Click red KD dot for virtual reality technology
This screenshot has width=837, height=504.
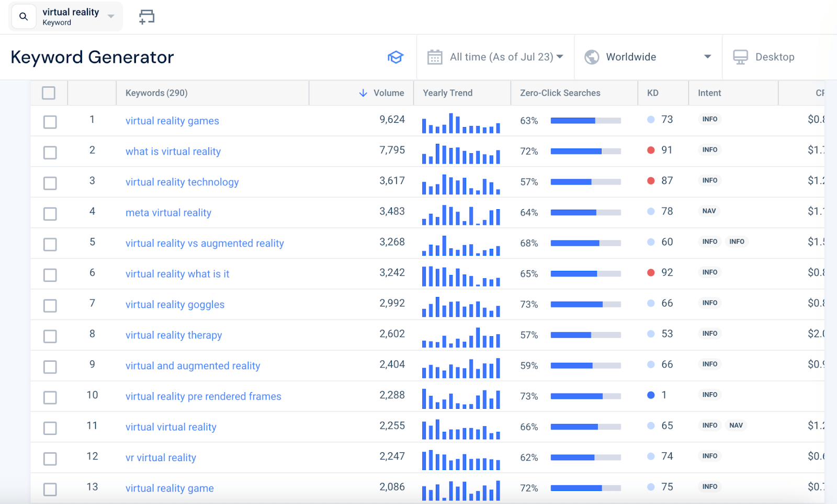651,181
